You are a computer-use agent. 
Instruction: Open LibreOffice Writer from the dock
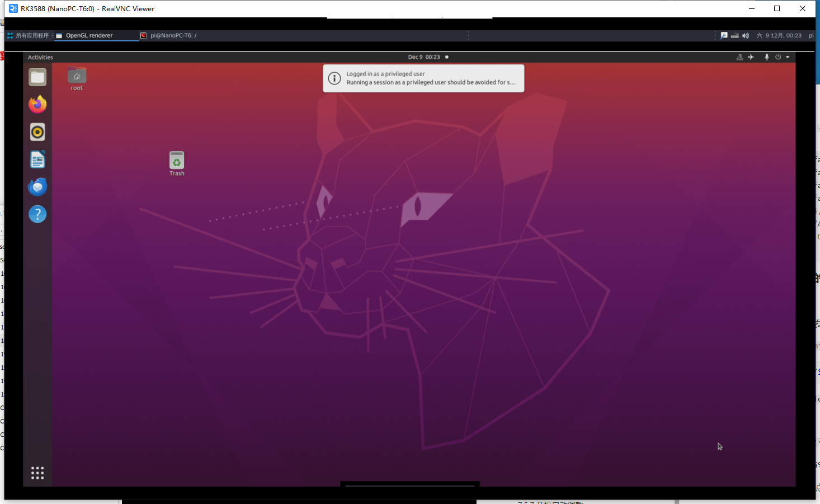click(37, 159)
